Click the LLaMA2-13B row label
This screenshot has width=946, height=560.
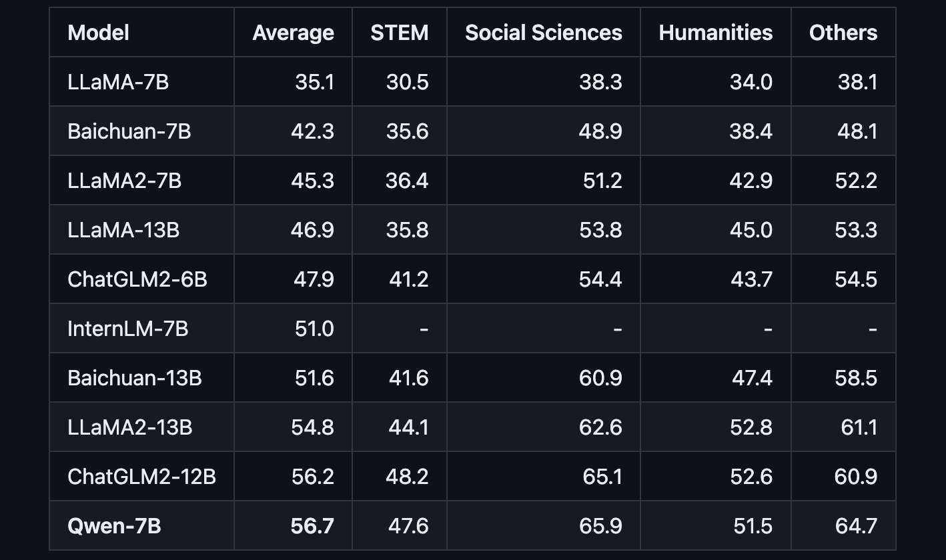tap(130, 427)
